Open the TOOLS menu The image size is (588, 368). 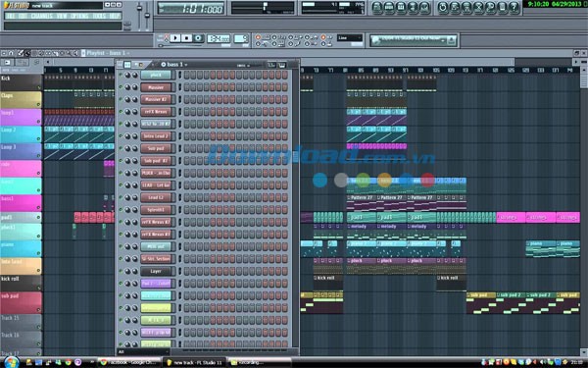[x=99, y=16]
